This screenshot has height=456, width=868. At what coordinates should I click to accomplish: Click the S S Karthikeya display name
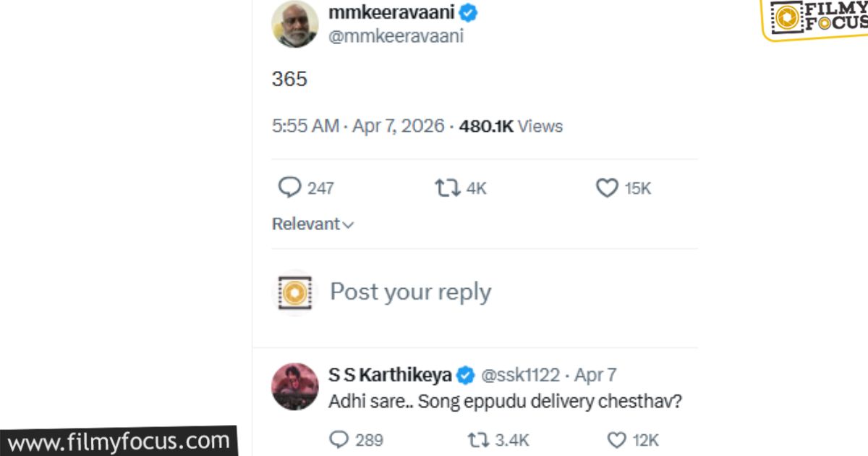[x=390, y=375]
